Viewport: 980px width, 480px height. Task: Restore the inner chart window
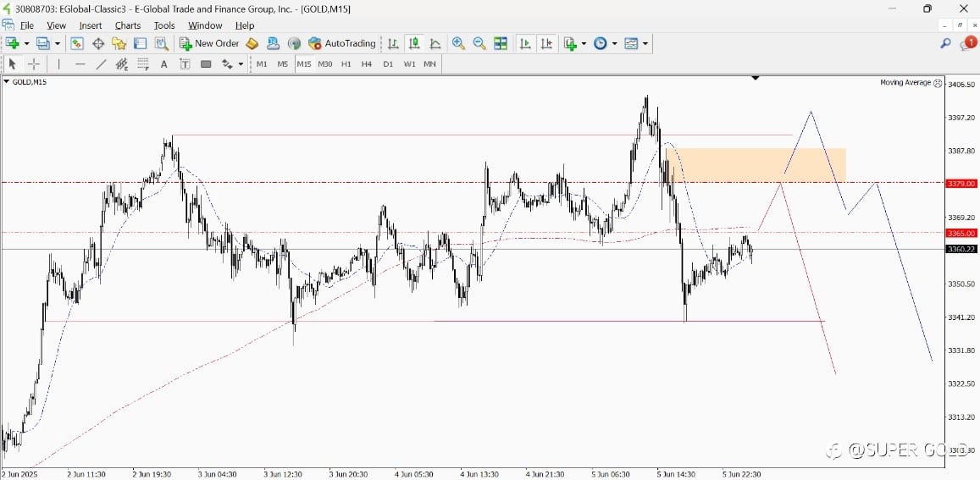(961, 25)
